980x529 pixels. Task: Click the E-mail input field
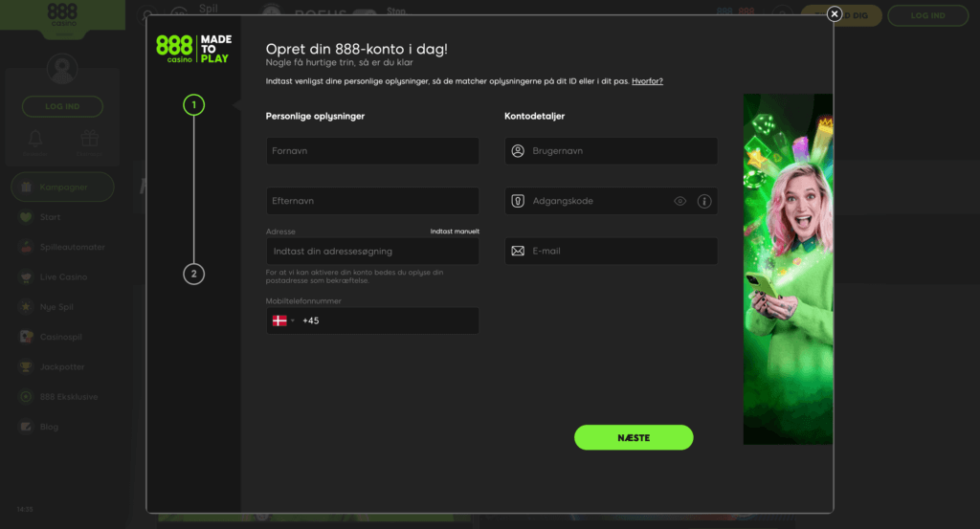[x=611, y=251]
